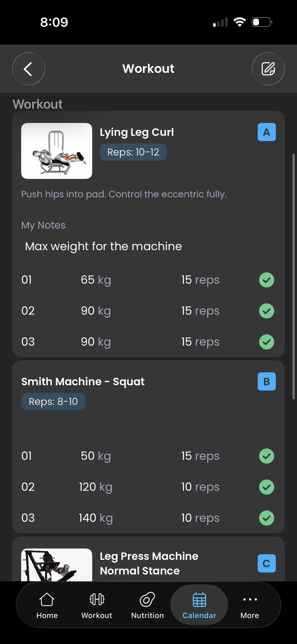This screenshot has height=644, width=297.
Task: Play the Lying Leg Curl video thumbnail
Action: pyautogui.click(x=57, y=151)
